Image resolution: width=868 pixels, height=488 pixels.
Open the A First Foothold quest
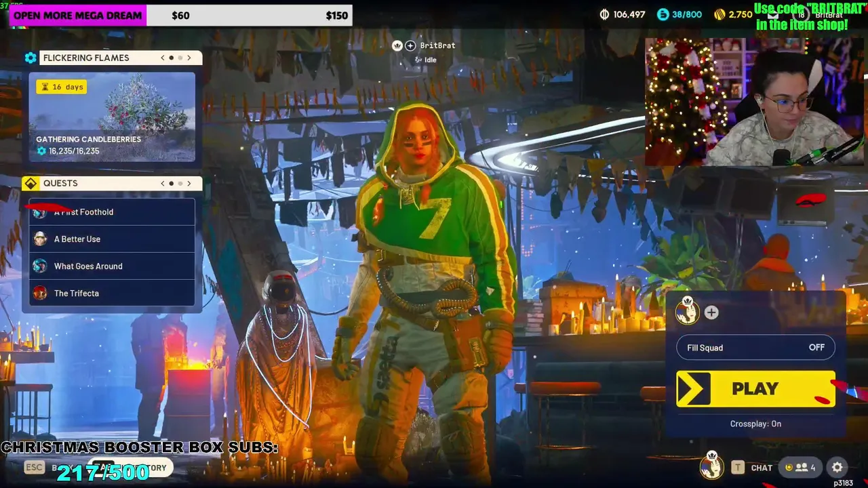[112, 212]
